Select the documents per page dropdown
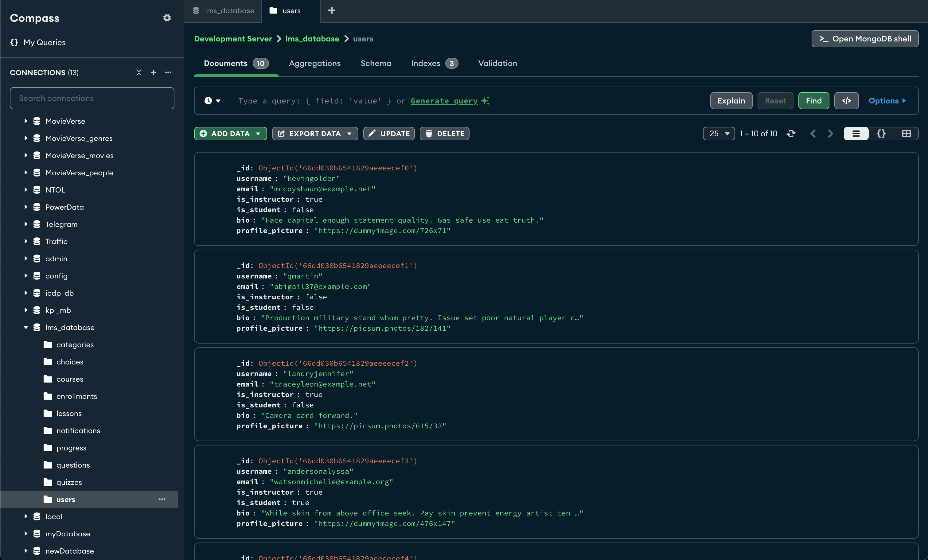 [x=718, y=133]
